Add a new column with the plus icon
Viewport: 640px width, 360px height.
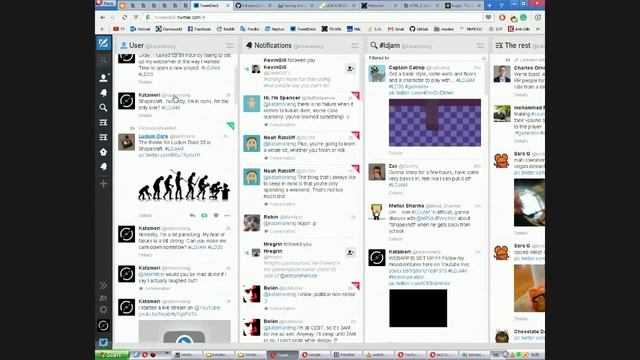coord(103,184)
